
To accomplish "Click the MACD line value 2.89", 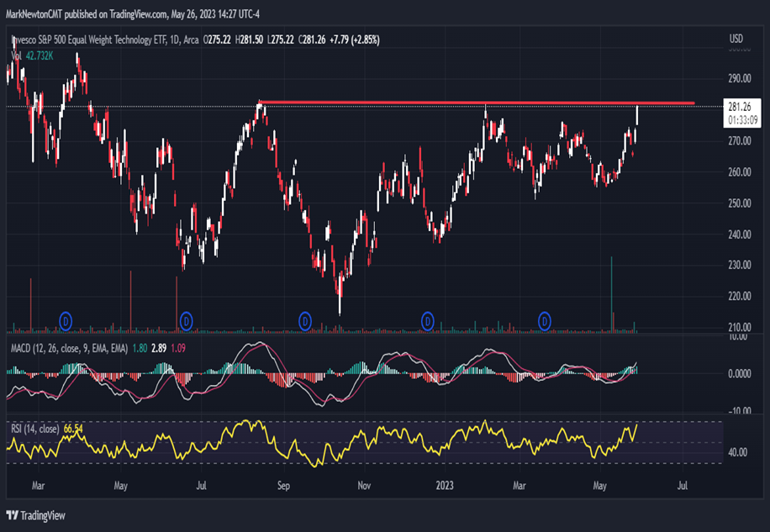I will coord(159,349).
